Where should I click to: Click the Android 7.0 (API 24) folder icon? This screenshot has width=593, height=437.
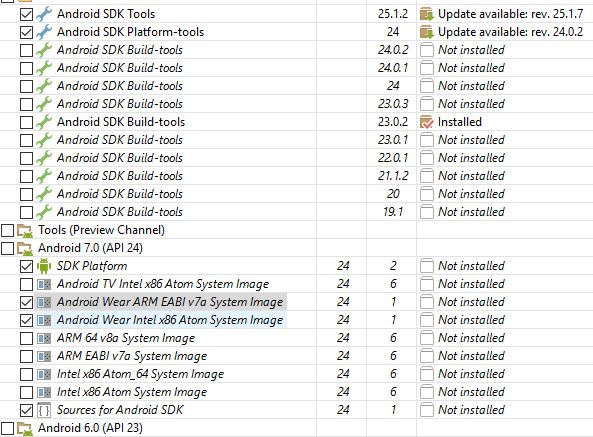[25, 248]
